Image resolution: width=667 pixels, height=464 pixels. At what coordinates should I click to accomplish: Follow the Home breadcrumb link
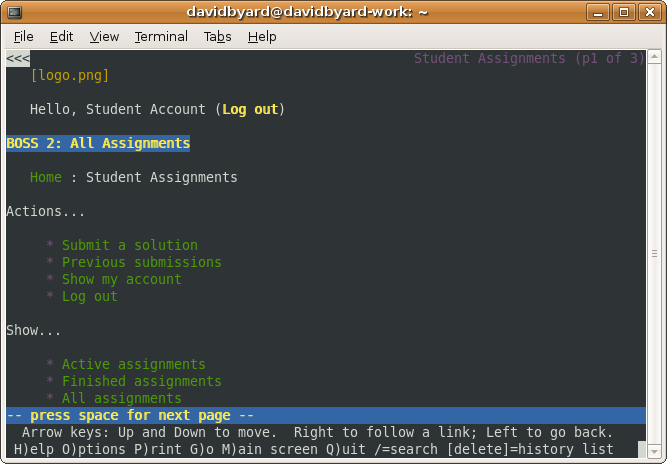[x=46, y=177]
